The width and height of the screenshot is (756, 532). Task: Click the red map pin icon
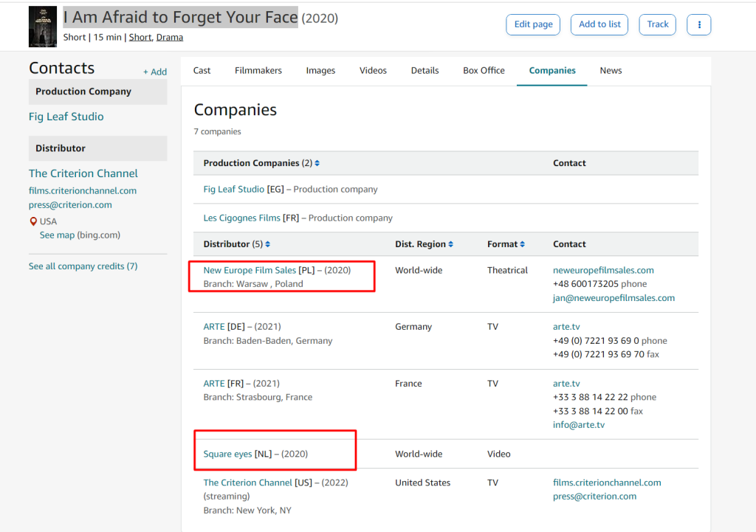pyautogui.click(x=33, y=221)
